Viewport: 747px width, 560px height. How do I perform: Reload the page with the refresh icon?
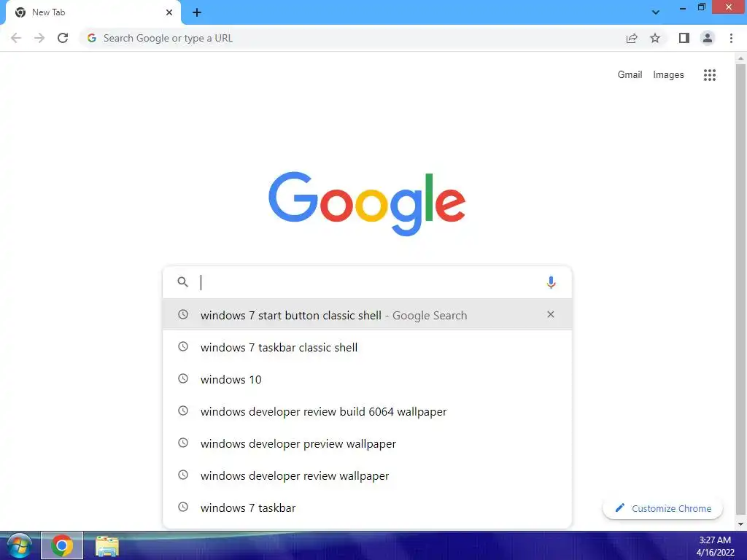tap(63, 38)
